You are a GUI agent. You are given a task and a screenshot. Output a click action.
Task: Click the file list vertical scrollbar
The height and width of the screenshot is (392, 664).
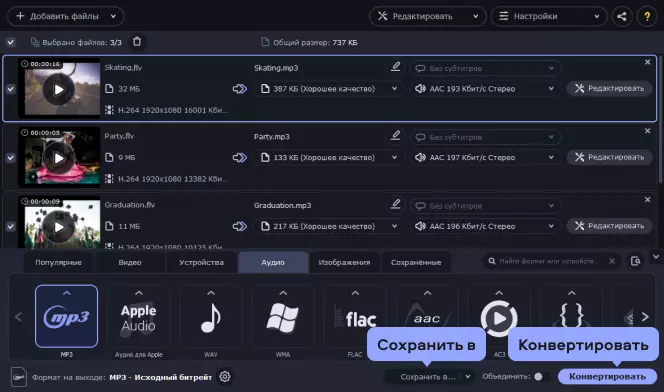[660, 119]
